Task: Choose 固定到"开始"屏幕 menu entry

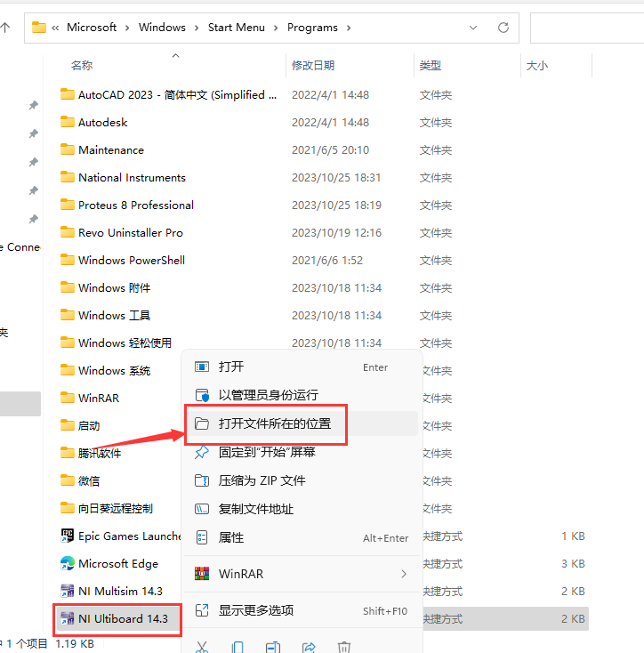Action: point(301,452)
